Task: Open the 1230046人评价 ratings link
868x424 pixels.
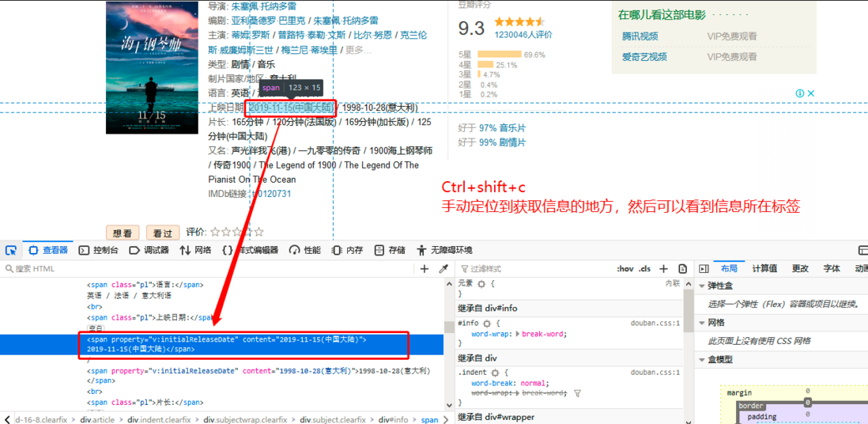Action: (523, 34)
